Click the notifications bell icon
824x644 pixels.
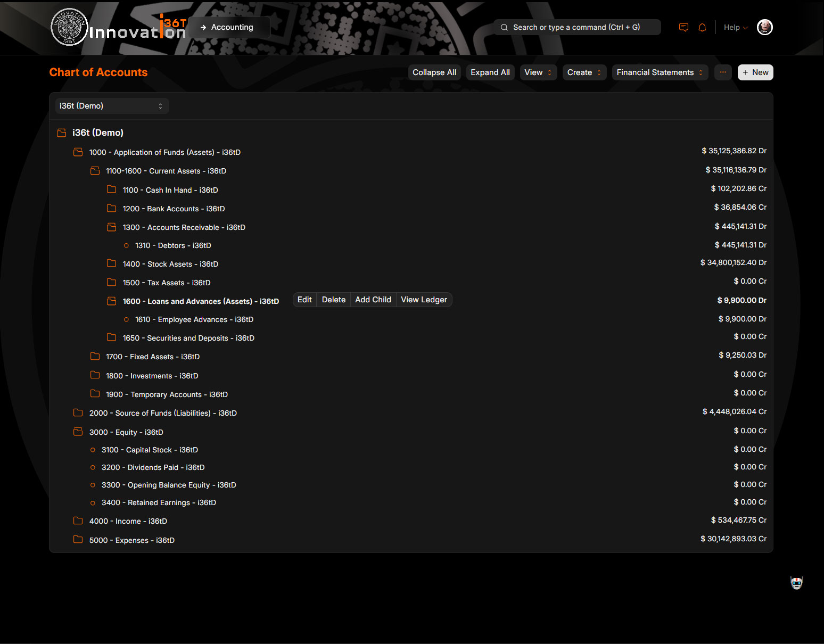(x=702, y=28)
